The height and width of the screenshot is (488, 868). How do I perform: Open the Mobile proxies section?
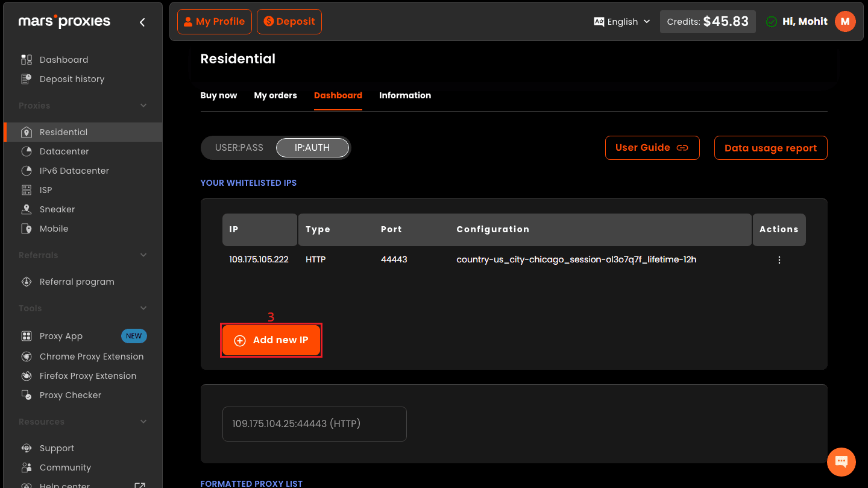pos(54,229)
